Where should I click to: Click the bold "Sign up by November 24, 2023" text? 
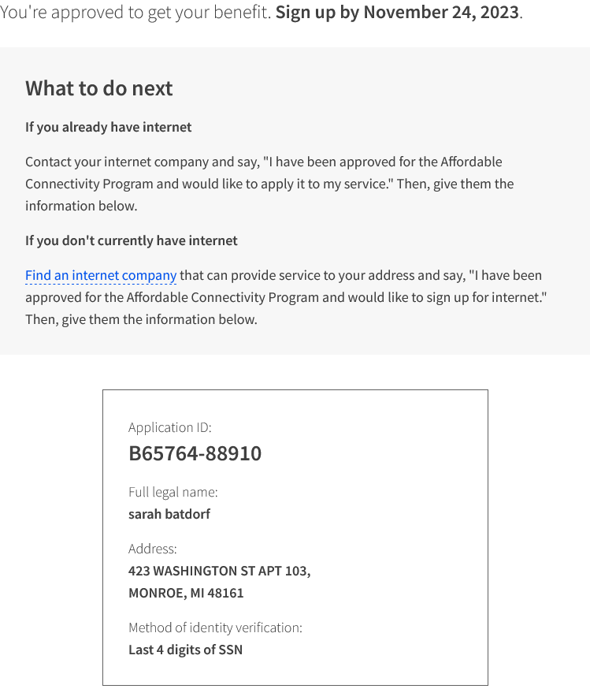[x=397, y=13]
